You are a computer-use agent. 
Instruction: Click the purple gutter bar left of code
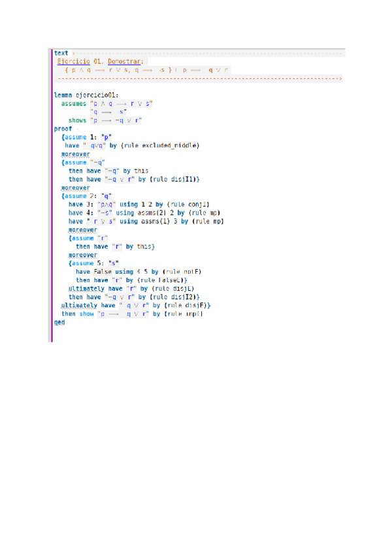[x=51, y=196]
